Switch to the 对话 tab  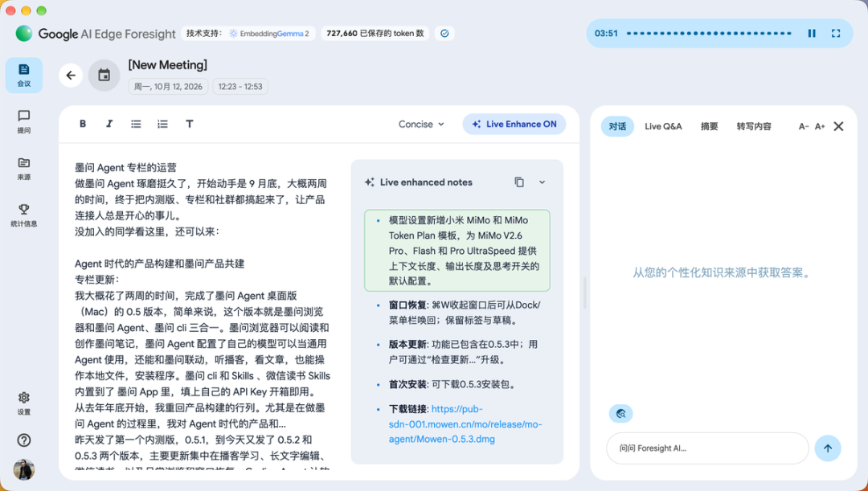[617, 126]
